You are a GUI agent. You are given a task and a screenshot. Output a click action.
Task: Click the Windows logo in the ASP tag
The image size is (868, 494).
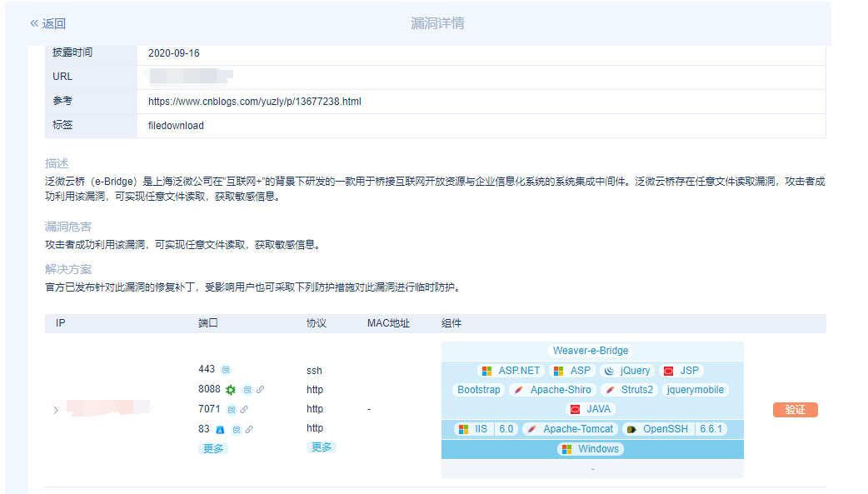pos(559,371)
